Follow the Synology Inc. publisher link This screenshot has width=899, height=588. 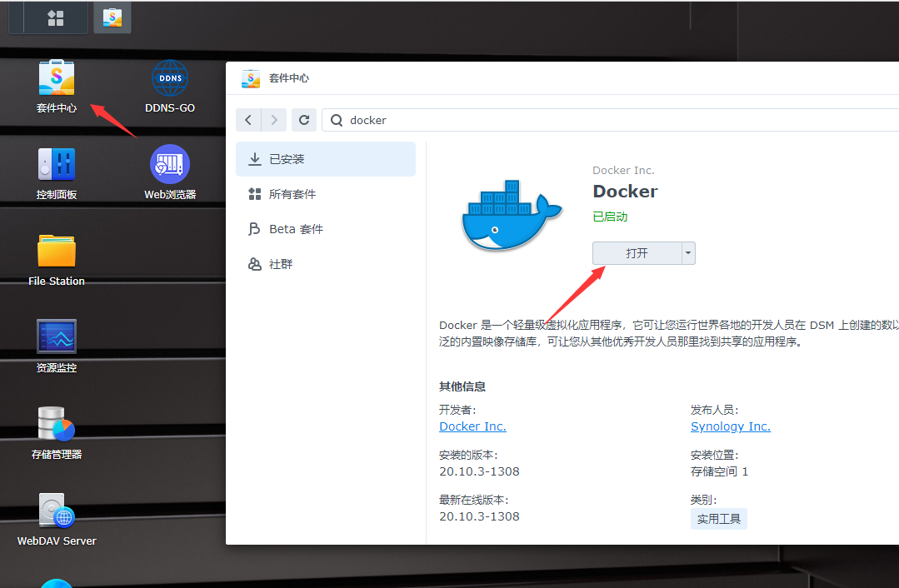coord(730,426)
